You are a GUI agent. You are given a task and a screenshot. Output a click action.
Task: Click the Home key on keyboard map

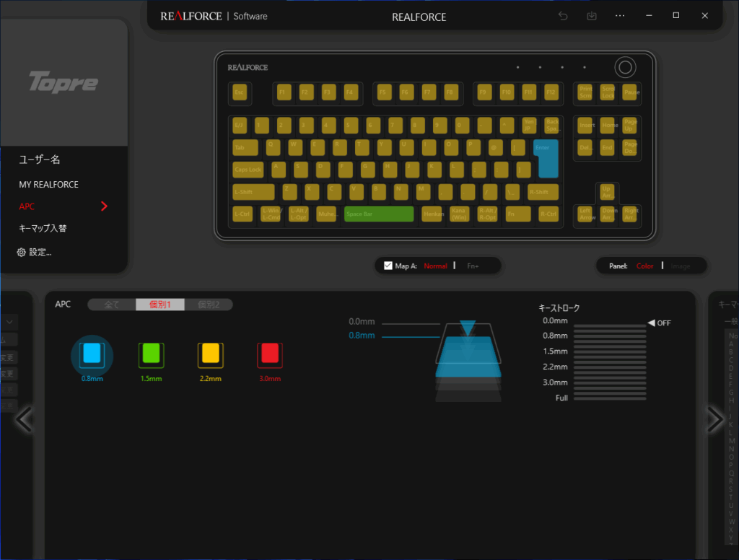[x=608, y=126]
